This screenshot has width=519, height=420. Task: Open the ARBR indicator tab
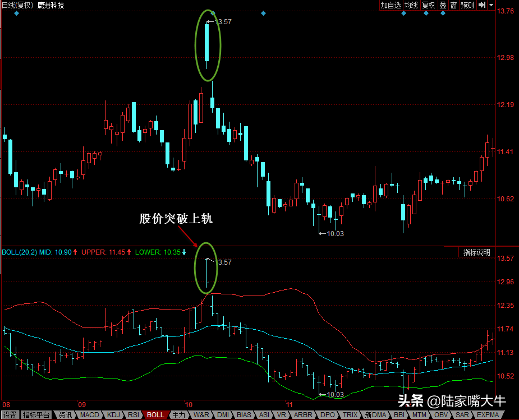coord(303,415)
